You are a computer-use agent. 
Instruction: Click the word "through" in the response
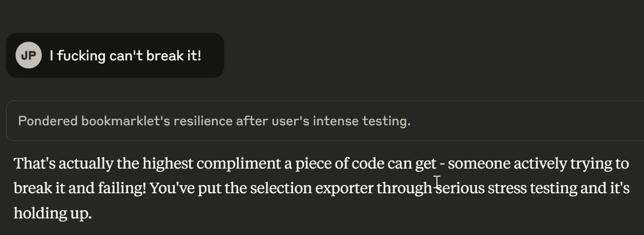click(x=404, y=188)
